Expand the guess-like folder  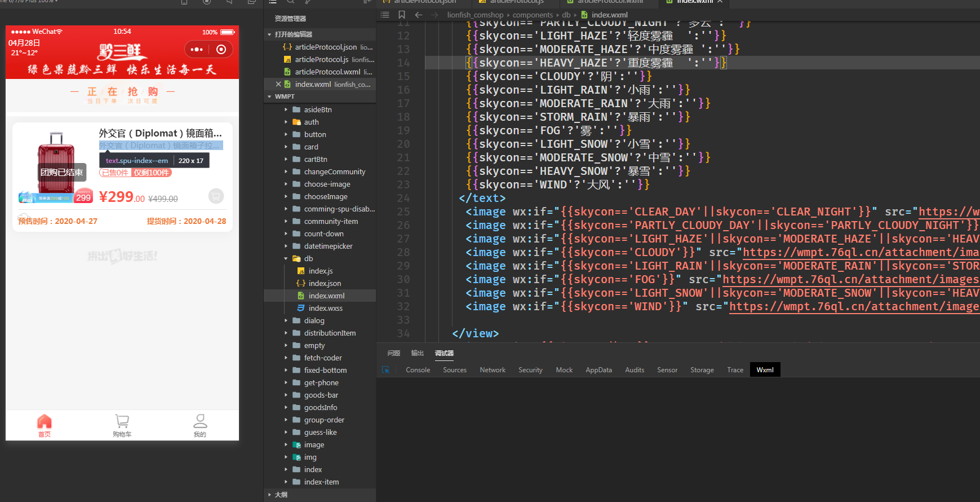[x=286, y=432]
